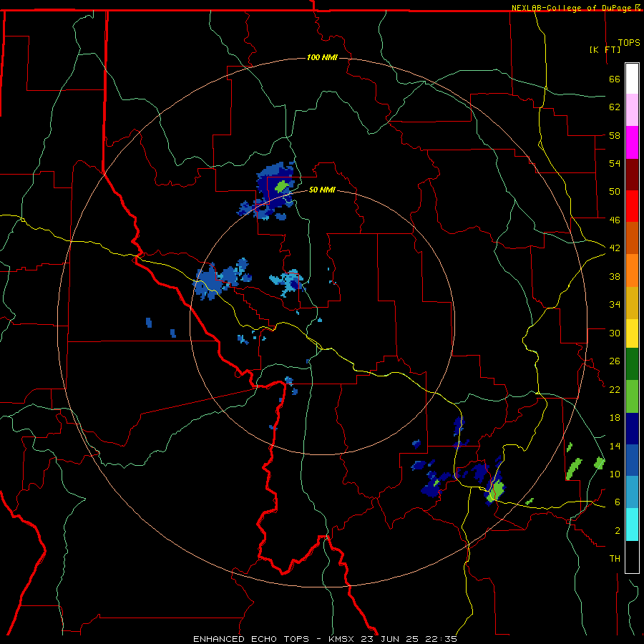
Task: Click the [K FT] units label
Action: click(605, 50)
